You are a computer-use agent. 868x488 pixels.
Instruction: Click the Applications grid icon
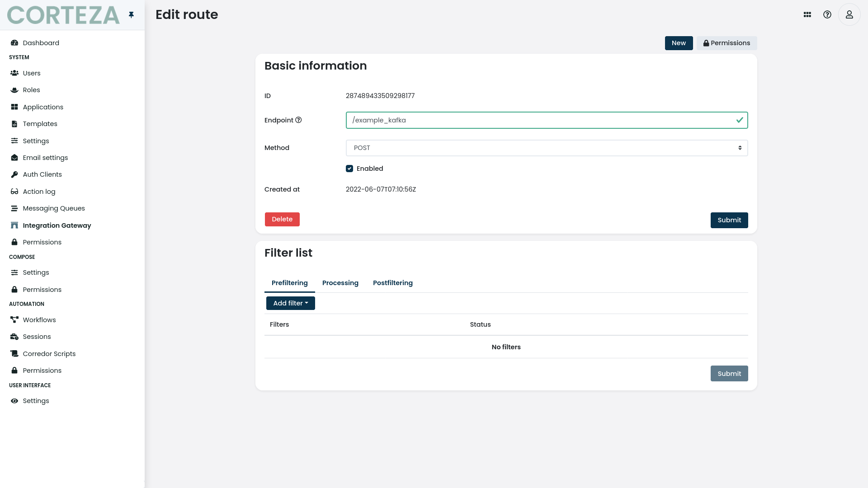tap(14, 107)
